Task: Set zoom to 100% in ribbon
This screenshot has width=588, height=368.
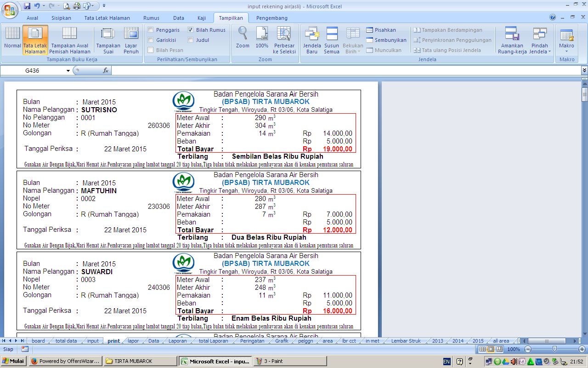Action: pos(262,38)
